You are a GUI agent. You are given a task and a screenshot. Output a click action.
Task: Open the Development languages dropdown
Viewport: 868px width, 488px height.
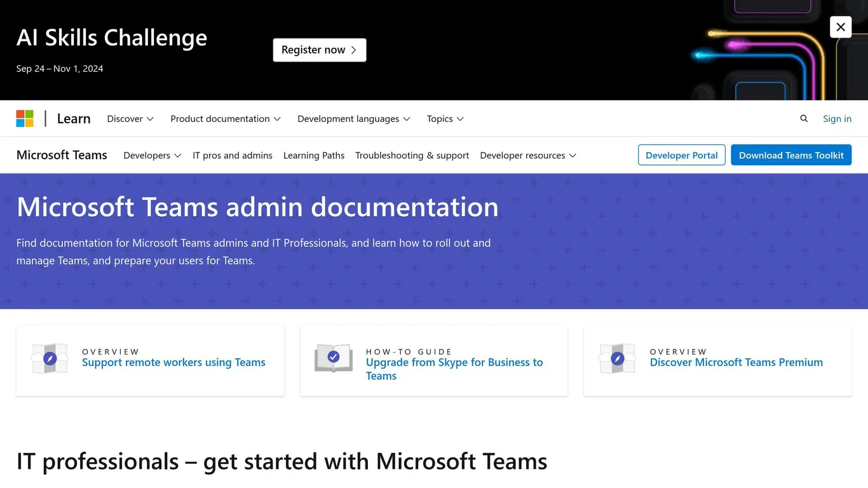pyautogui.click(x=354, y=119)
